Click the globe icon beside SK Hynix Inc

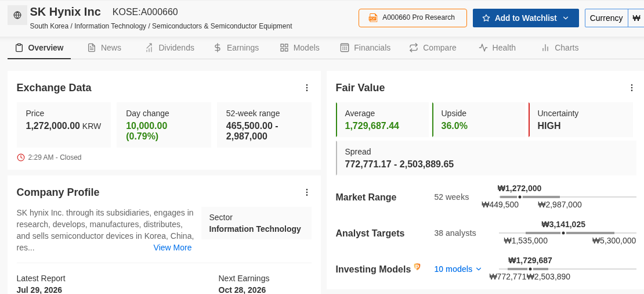[17, 15]
